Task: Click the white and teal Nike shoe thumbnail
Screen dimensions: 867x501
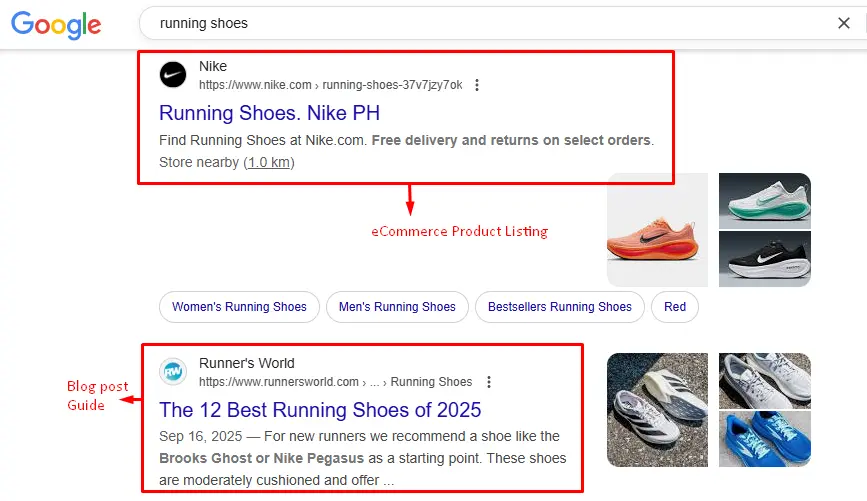Action: point(764,200)
